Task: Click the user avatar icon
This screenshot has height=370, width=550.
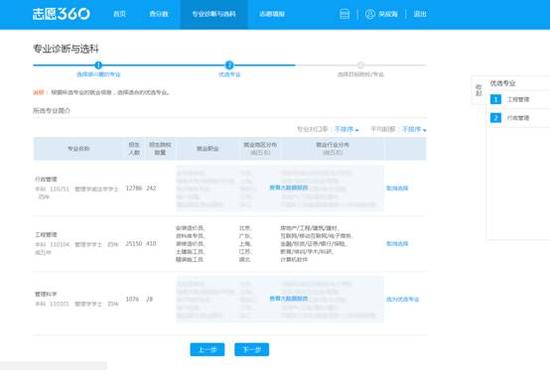Action: coord(370,14)
